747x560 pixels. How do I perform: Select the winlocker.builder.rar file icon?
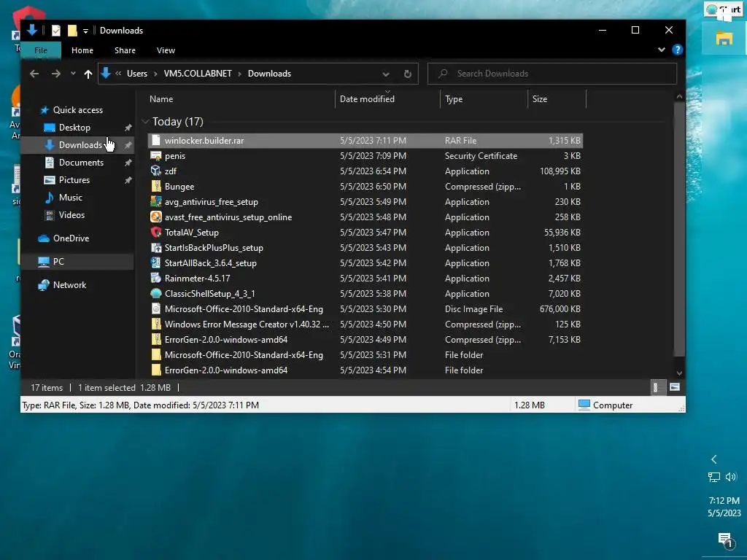(x=156, y=141)
